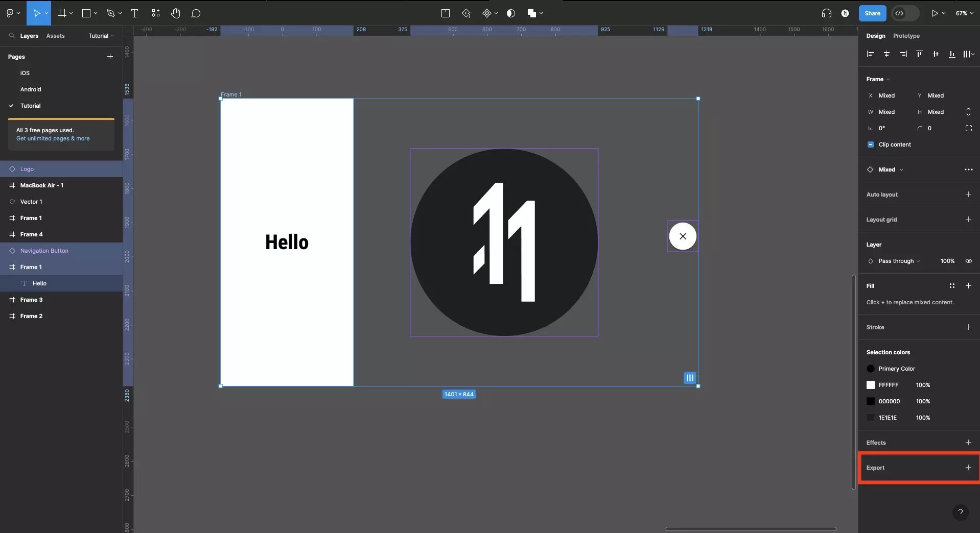980x533 pixels.
Task: Toggle layer visibility eye beside Pass through
Action: pyautogui.click(x=969, y=261)
